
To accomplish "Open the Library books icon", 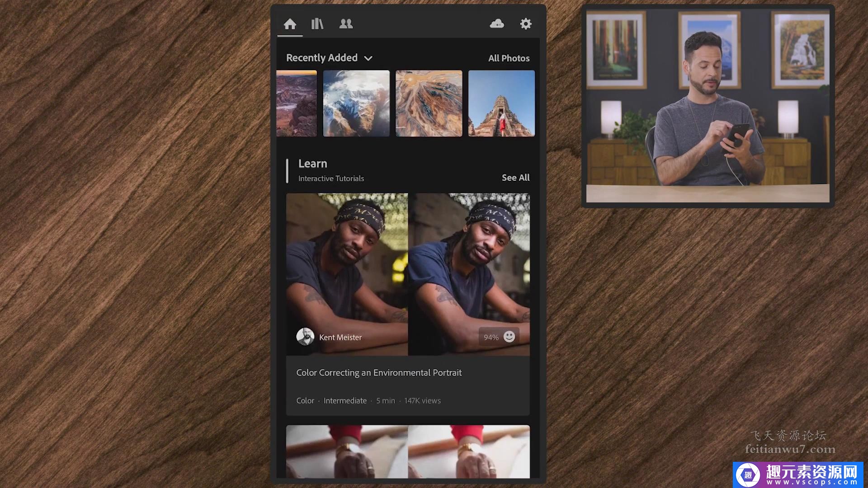I will [317, 24].
